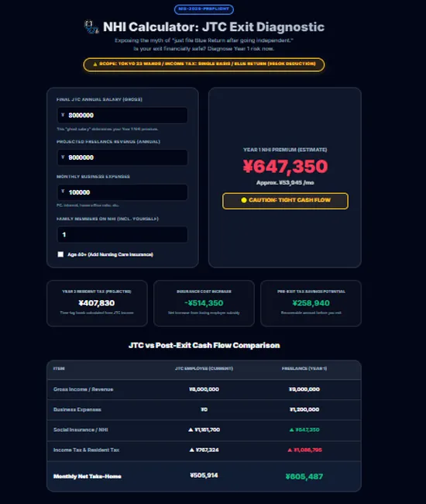This screenshot has height=504, width=426.
Task: Click the Caution: Tight Cash Flow badge
Action: click(x=285, y=201)
